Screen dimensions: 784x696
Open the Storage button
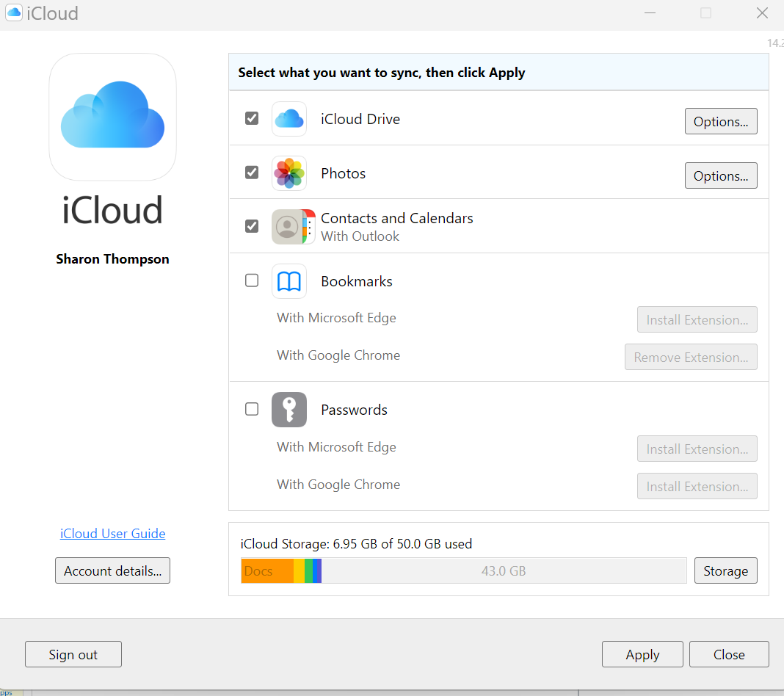725,570
